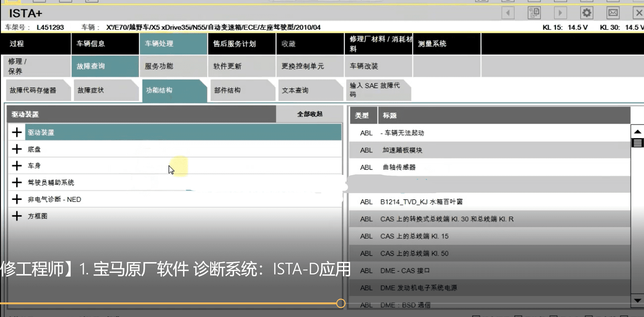Open the settings gear icon
The image size is (644, 317).
[x=587, y=13]
